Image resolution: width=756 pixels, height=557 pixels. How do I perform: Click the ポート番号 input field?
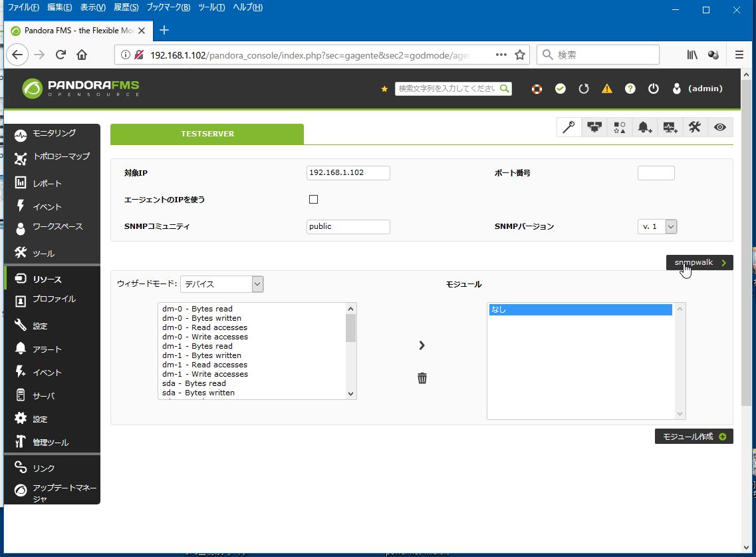[656, 173]
